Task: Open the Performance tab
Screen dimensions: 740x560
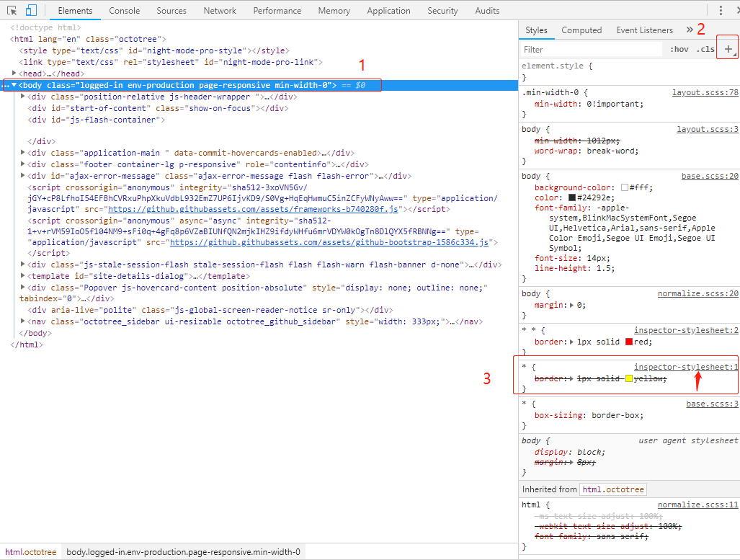Action: coord(277,10)
